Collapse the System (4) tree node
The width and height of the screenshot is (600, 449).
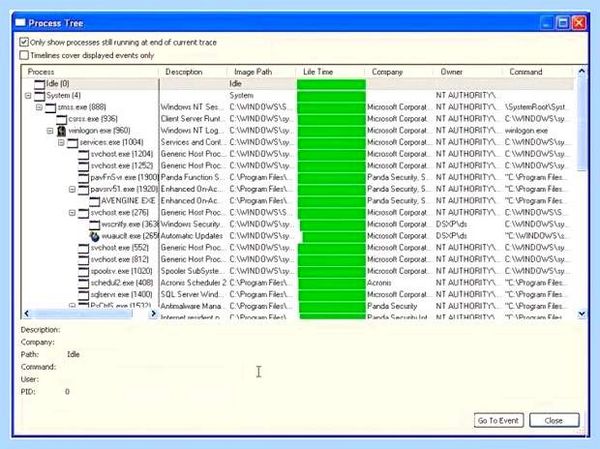pyautogui.click(x=28, y=96)
